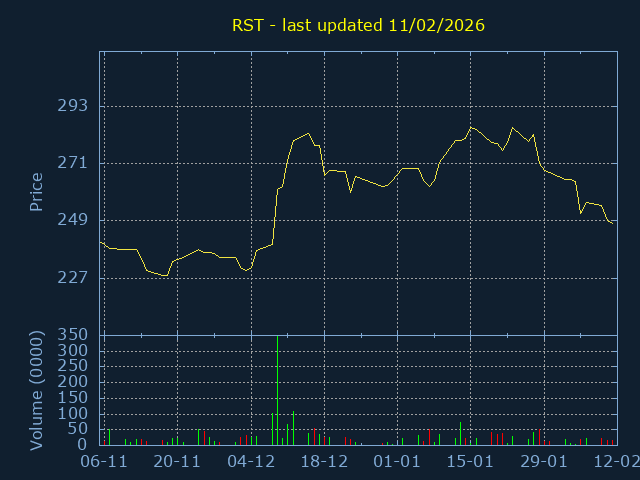Viewport: 640px width, 480px height.
Task: Select the 293 price tick label
Action: click(x=73, y=106)
